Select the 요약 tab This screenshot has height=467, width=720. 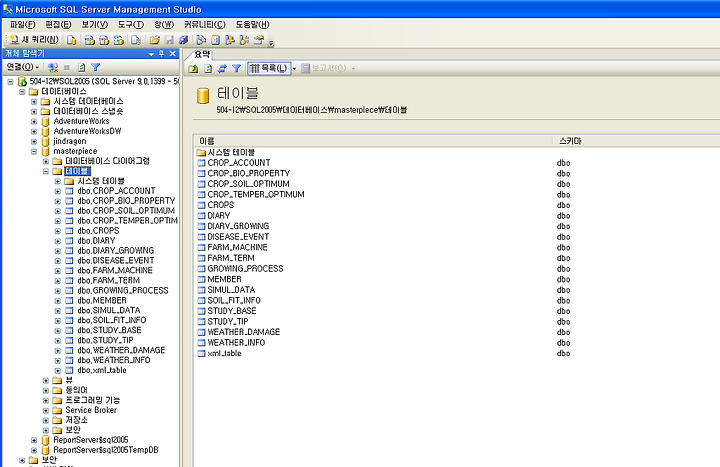coord(202,55)
